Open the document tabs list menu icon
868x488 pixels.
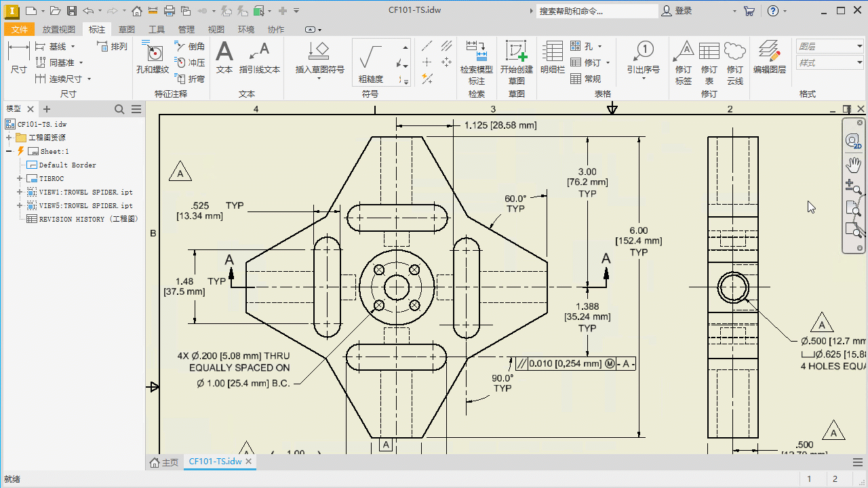[x=858, y=462]
